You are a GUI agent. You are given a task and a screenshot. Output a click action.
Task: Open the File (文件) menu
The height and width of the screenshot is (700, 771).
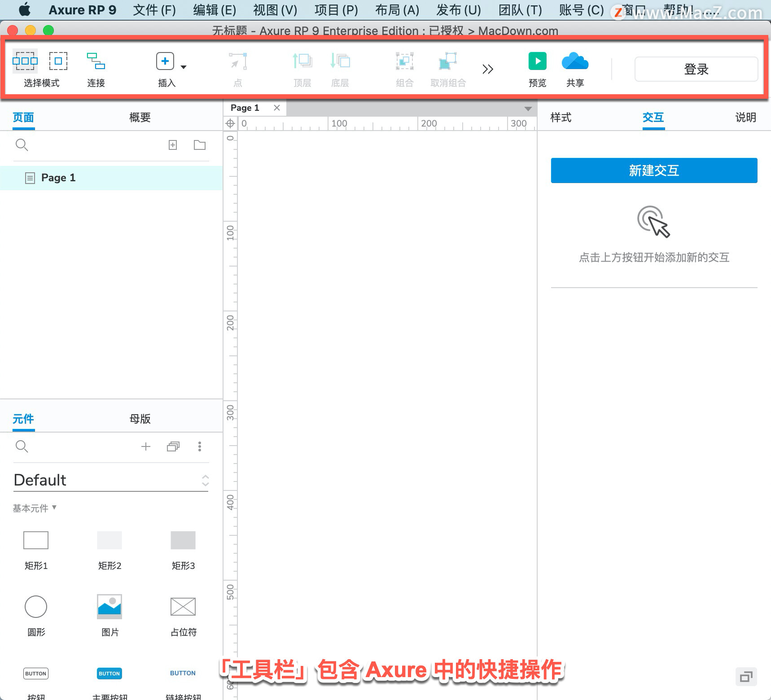(x=154, y=10)
